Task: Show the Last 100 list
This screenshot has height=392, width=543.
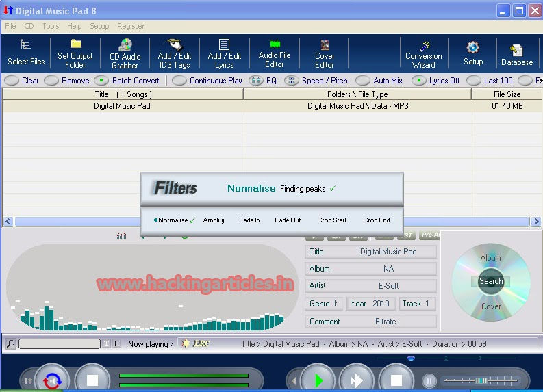Action: coord(490,81)
